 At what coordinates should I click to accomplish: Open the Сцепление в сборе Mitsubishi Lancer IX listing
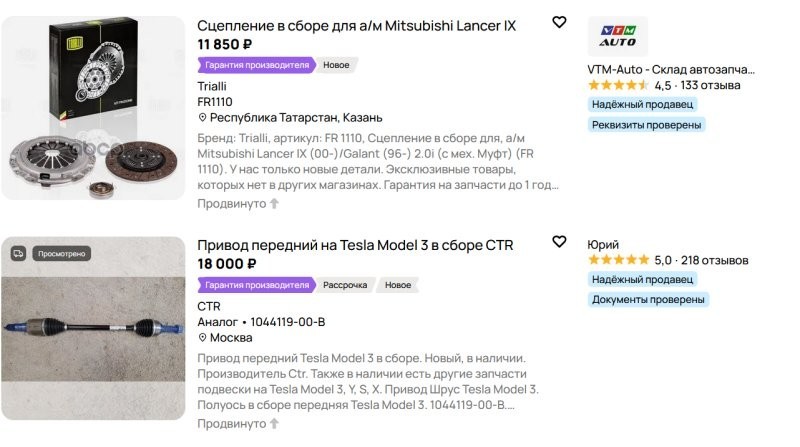(357, 25)
